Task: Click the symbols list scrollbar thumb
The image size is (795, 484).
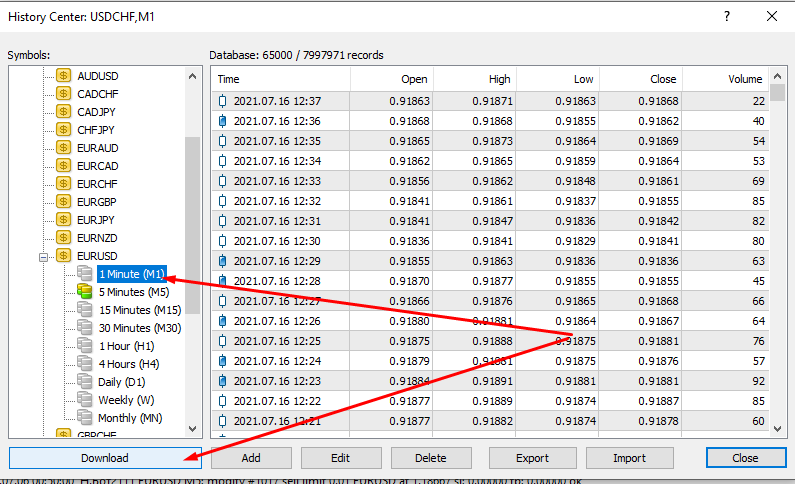Action: [192, 226]
